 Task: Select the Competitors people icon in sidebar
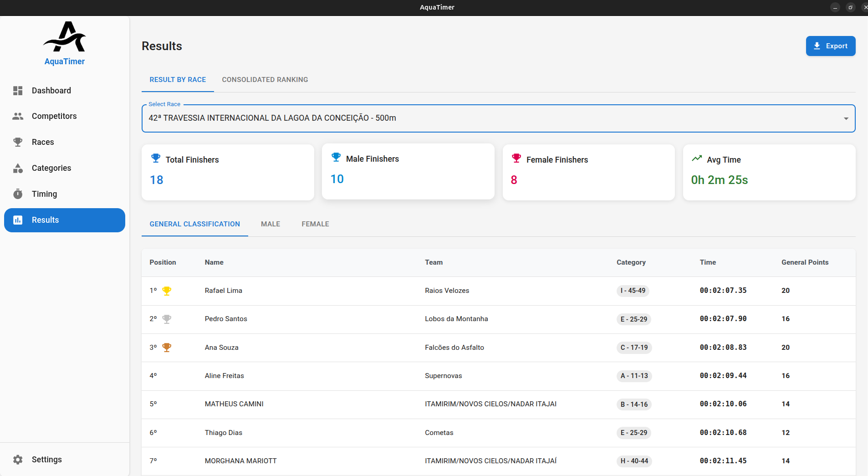pyautogui.click(x=18, y=116)
